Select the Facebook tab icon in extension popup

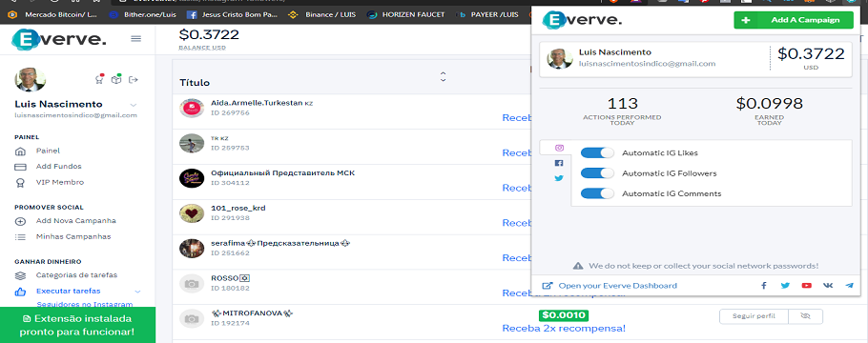pyautogui.click(x=559, y=163)
